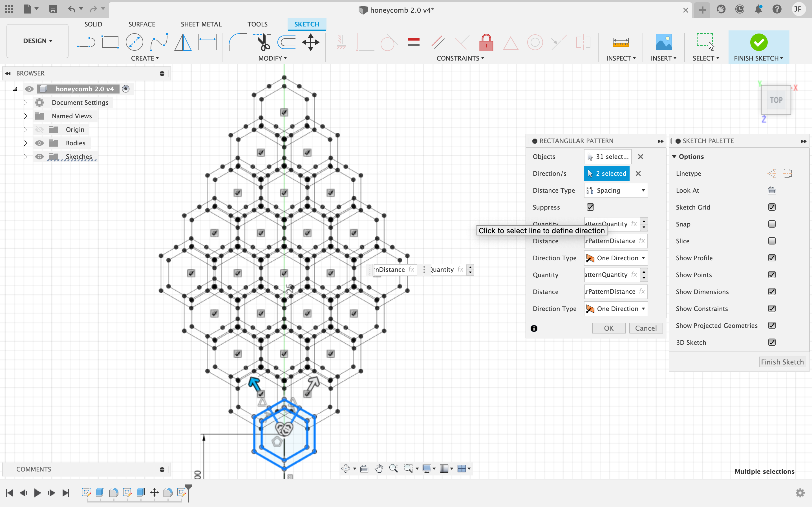Click Cancel to dismiss rectangular pattern
The width and height of the screenshot is (812, 507).
[645, 328]
